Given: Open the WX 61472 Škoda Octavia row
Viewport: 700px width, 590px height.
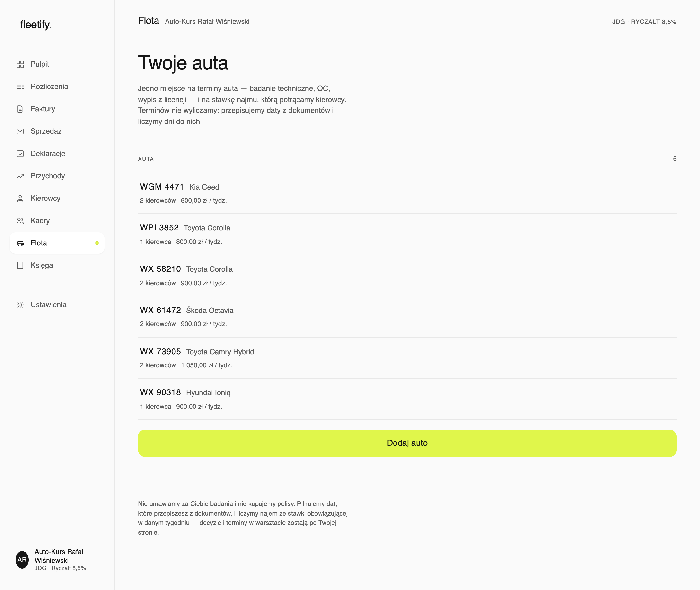Looking at the screenshot, I should pyautogui.click(x=407, y=317).
